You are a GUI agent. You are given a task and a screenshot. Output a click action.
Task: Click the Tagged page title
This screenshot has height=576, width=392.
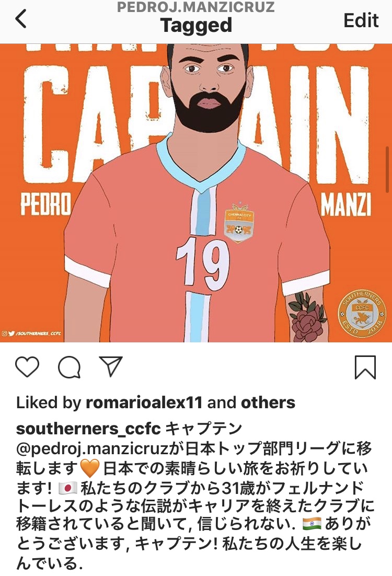(x=196, y=25)
